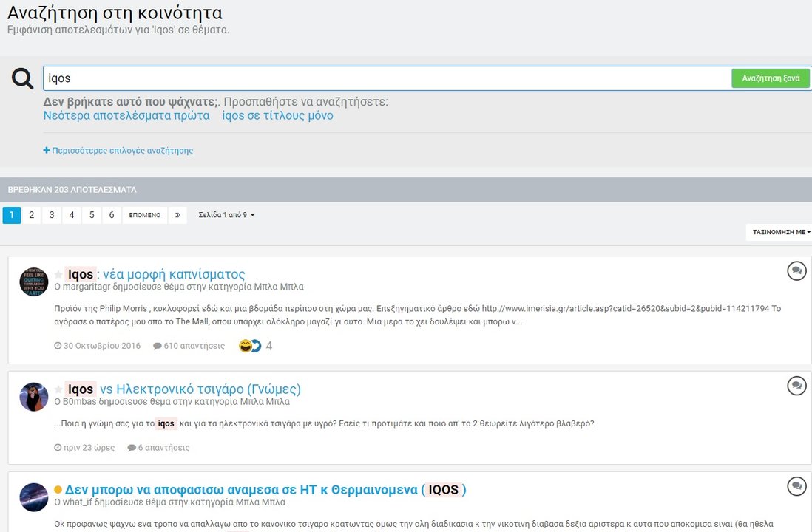Viewport: 812px width, 532px height.
Task: Go to page 3
Action: [x=52, y=215]
